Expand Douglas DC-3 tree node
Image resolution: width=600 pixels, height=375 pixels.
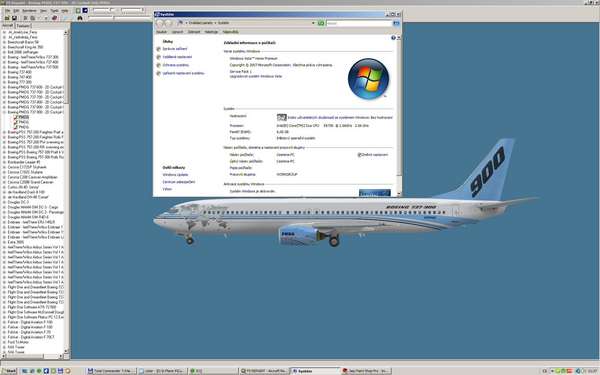pyautogui.click(x=5, y=202)
